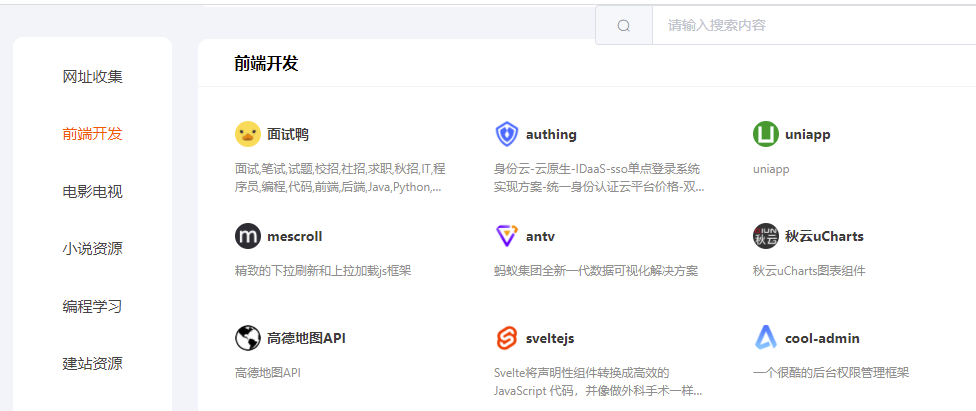Open the uniapp title link
The width and height of the screenshot is (976, 411).
(x=808, y=134)
